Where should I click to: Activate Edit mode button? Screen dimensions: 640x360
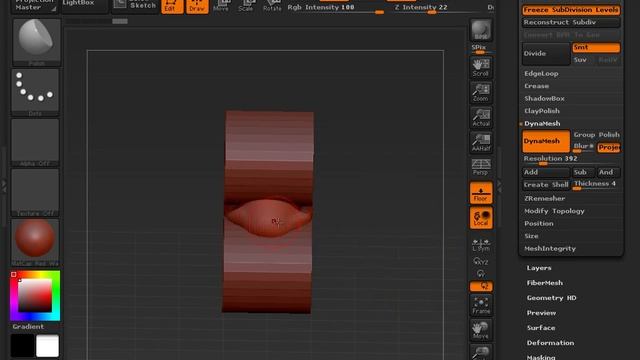[172, 7]
